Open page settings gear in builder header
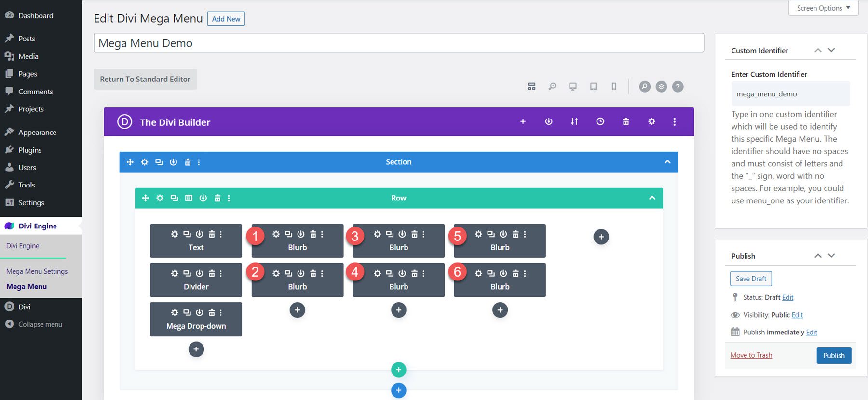Viewport: 868px width, 400px height. 651,121
